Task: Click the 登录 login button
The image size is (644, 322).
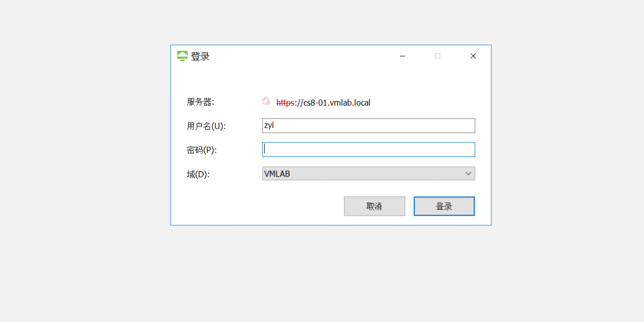Action: pyautogui.click(x=444, y=206)
